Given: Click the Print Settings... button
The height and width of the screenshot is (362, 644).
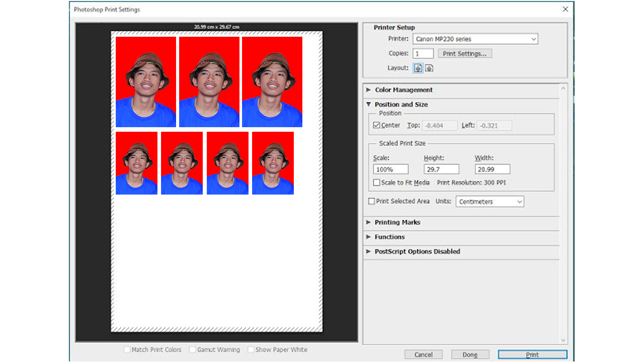Looking at the screenshot, I should 465,53.
